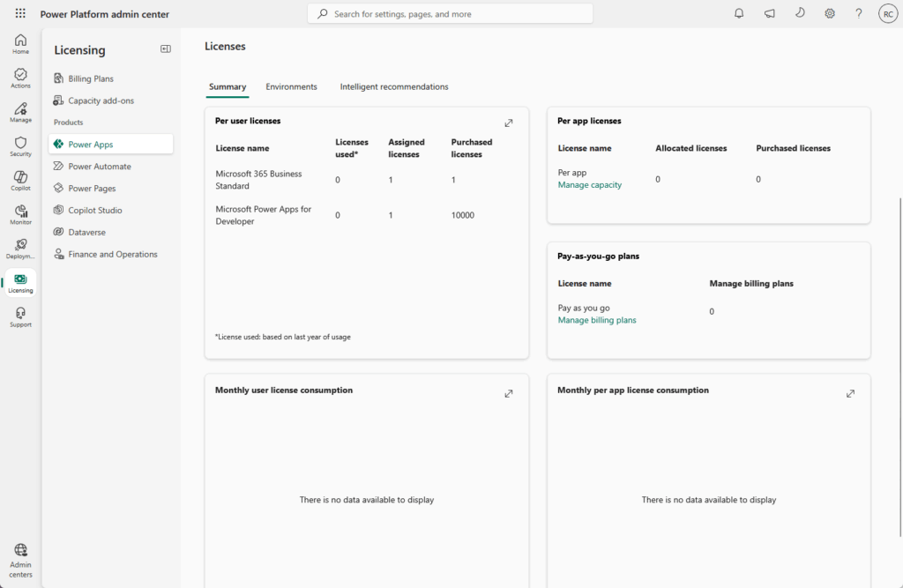
Task: Click the vertical page scrollbar
Action: click(x=900, y=367)
